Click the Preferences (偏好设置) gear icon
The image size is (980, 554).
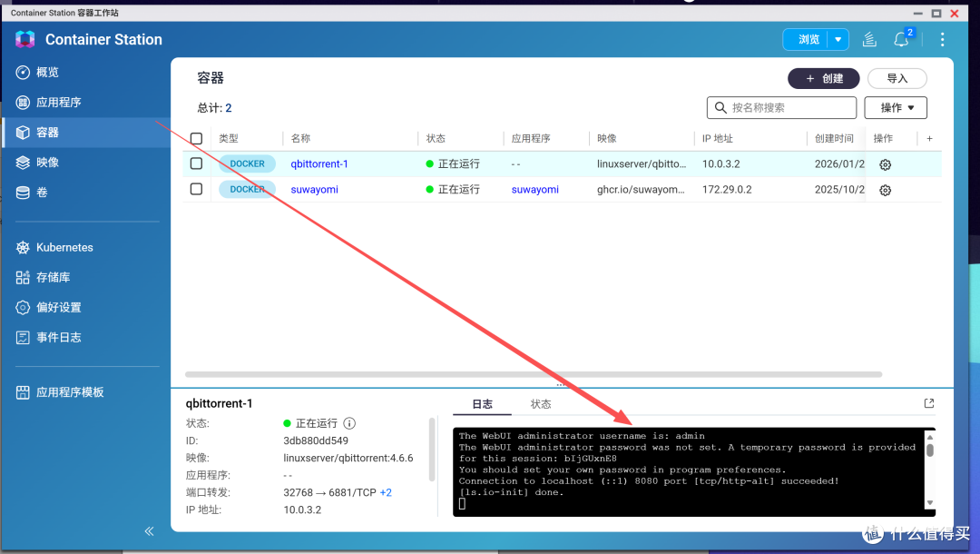coord(23,308)
